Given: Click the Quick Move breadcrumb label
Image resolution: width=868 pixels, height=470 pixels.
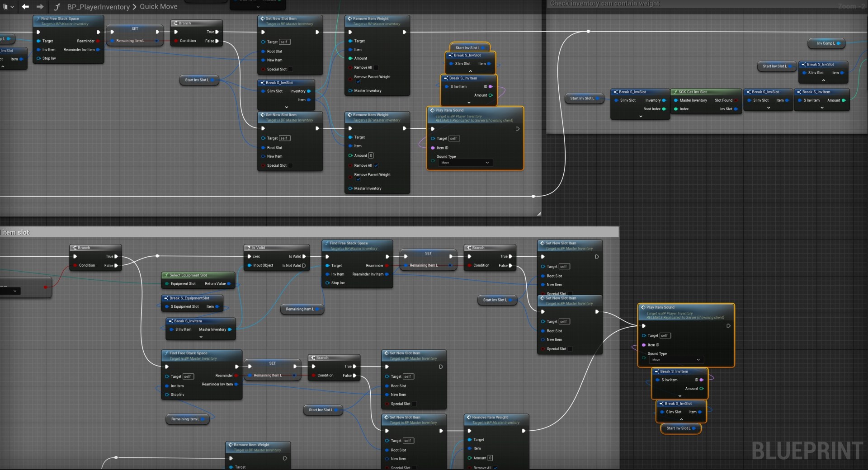Looking at the screenshot, I should (x=158, y=7).
